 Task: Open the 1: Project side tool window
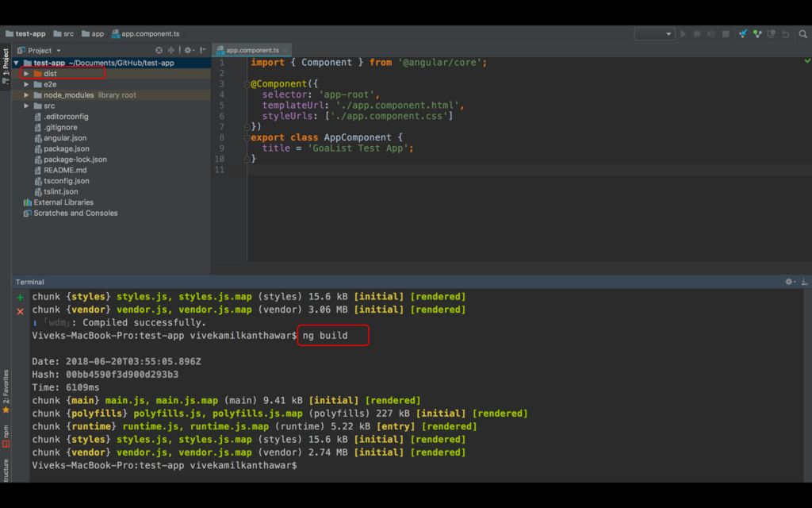coord(6,67)
